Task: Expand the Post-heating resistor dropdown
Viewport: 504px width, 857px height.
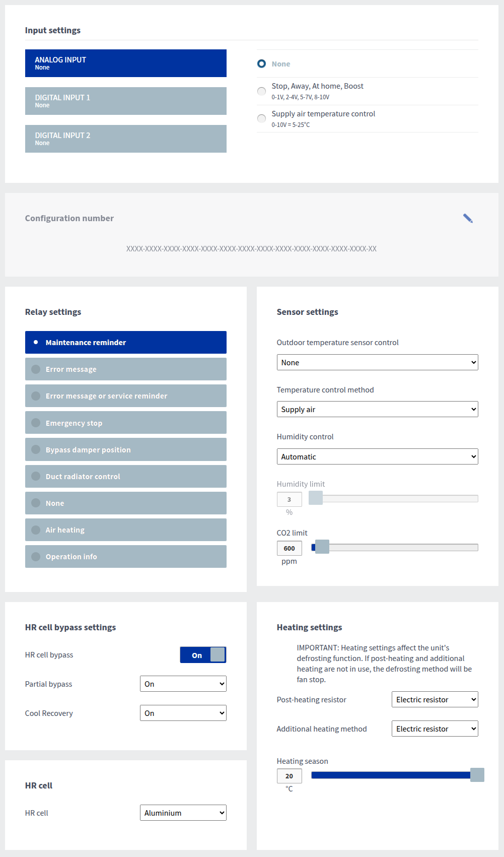Action: point(435,699)
